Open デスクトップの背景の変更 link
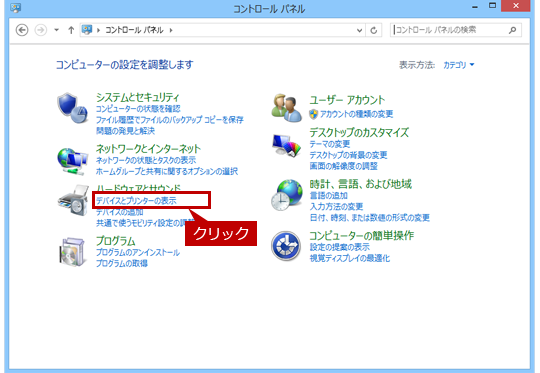The width and height of the screenshot is (540, 373). click(x=348, y=155)
